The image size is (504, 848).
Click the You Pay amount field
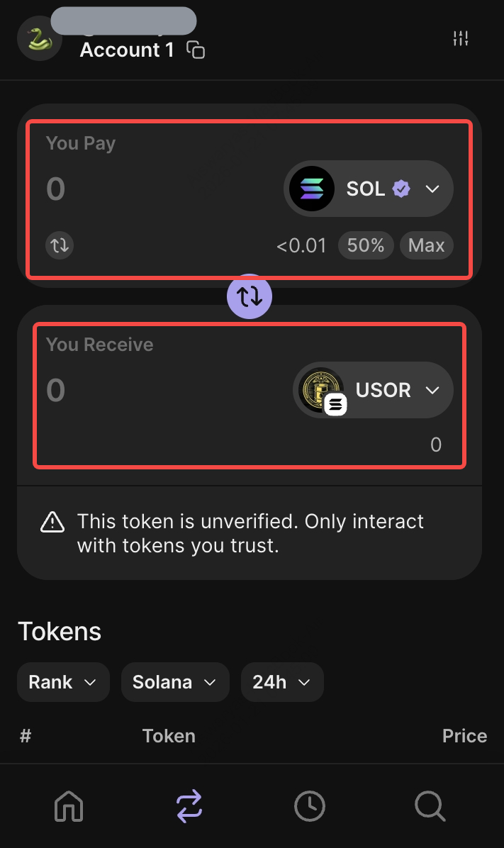pyautogui.click(x=142, y=189)
